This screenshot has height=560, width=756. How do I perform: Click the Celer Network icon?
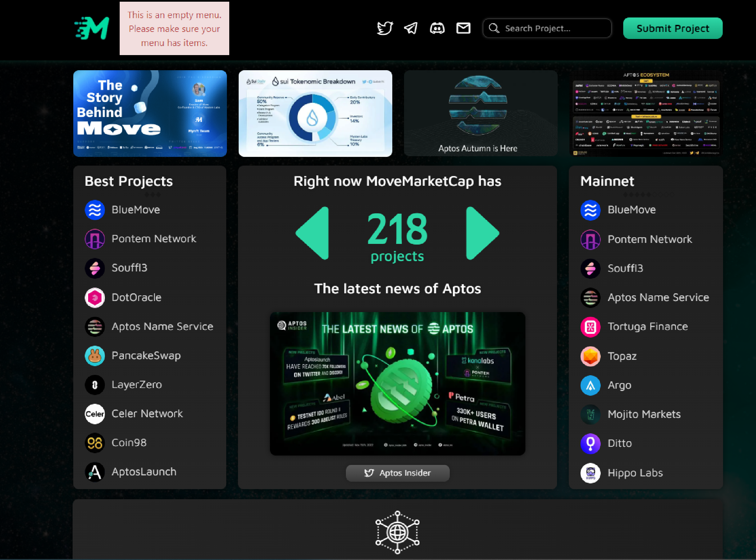(95, 414)
